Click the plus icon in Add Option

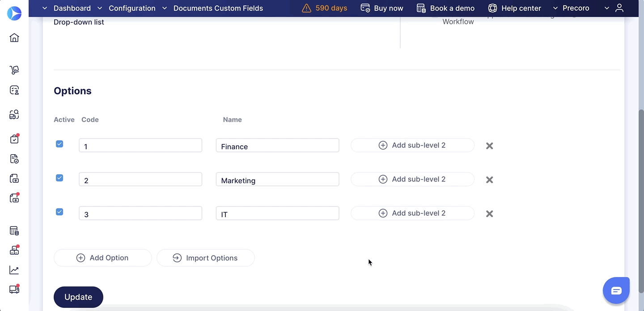click(80, 258)
